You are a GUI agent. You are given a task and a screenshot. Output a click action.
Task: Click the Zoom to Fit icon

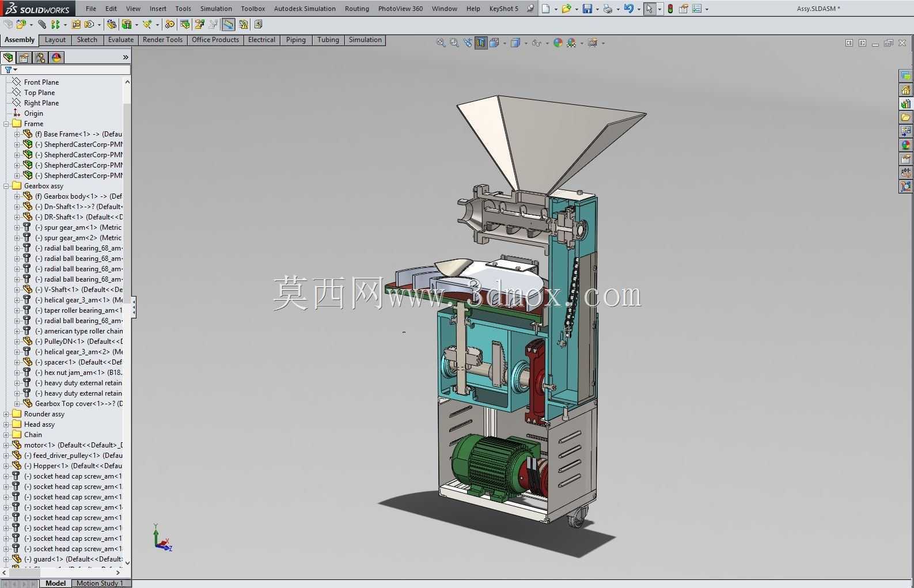click(x=441, y=43)
